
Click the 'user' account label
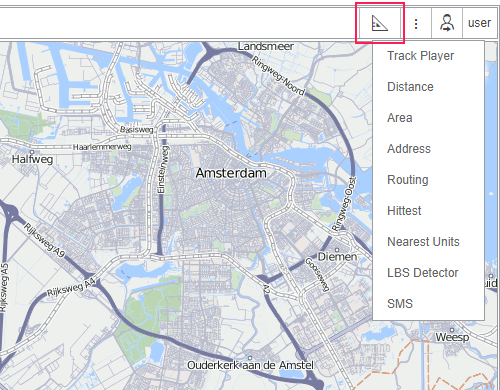click(x=479, y=23)
